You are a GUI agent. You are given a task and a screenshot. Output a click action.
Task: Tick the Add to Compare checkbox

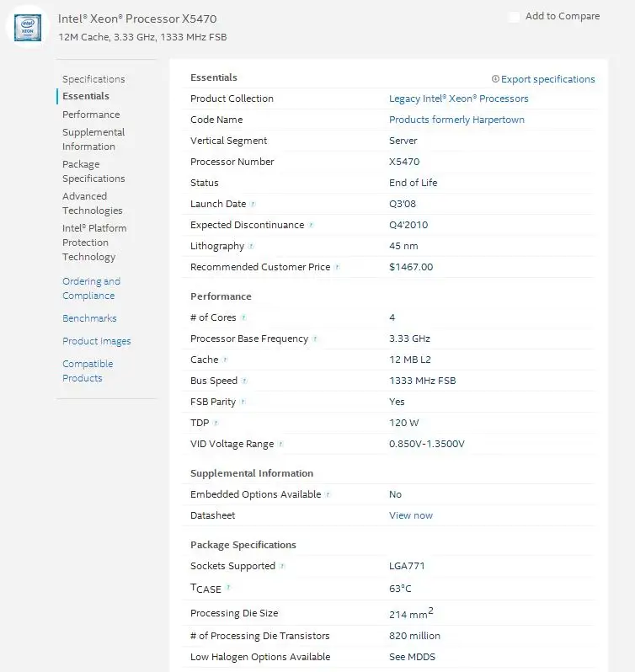514,17
